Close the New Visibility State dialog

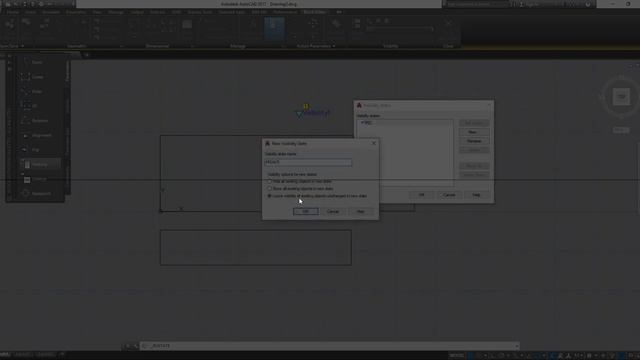[x=373, y=143]
